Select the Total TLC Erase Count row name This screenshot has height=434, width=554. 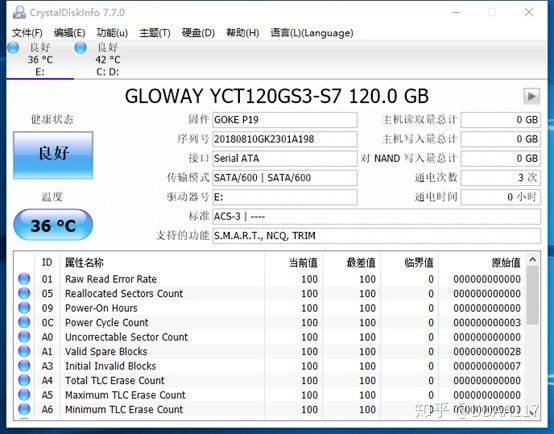(114, 381)
